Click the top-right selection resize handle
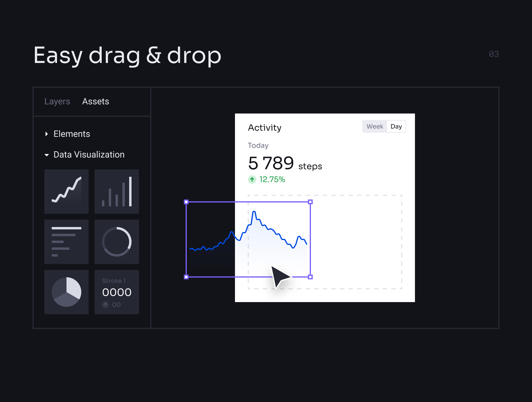This screenshot has width=532, height=402. pyautogui.click(x=310, y=202)
